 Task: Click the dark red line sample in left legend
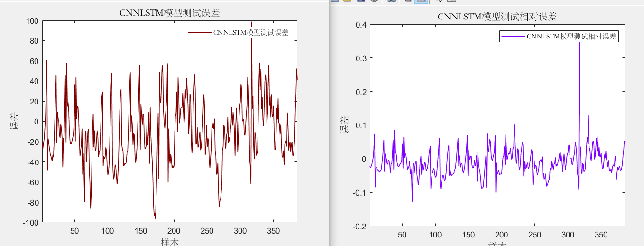point(200,33)
